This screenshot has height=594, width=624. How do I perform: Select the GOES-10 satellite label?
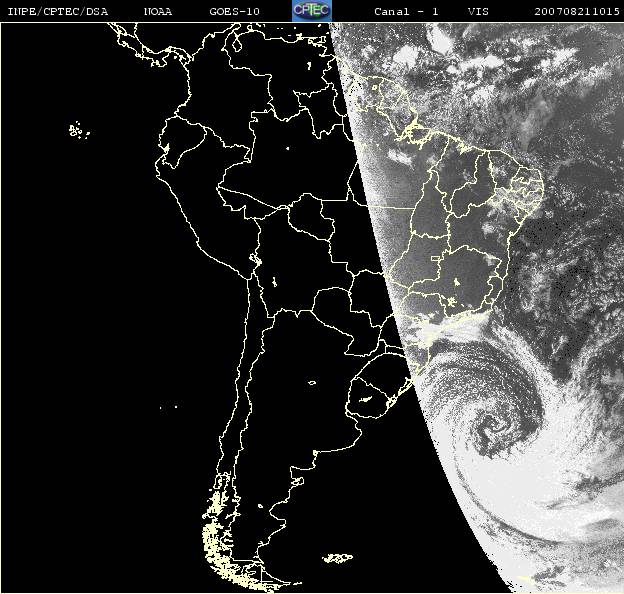click(x=234, y=12)
